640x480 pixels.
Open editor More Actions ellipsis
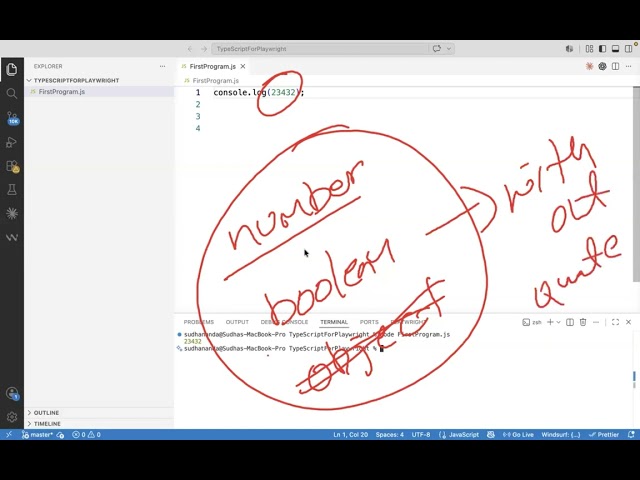pyautogui.click(x=628, y=66)
